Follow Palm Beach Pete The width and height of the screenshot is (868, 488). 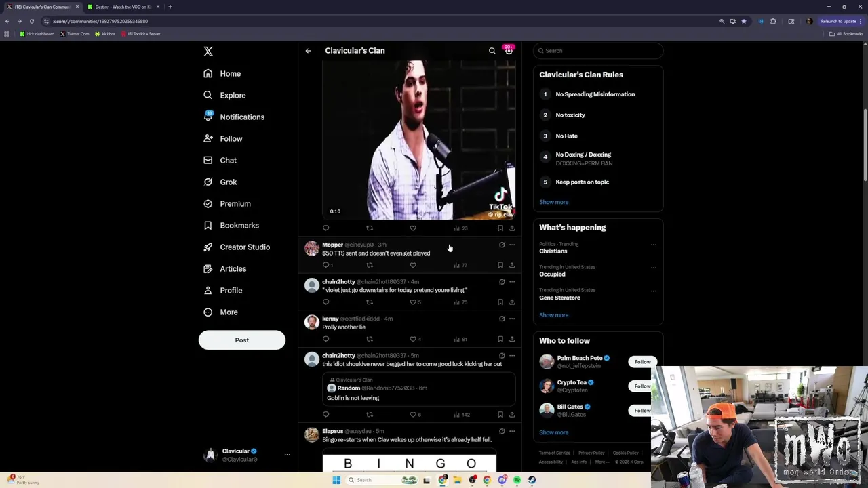click(x=642, y=362)
